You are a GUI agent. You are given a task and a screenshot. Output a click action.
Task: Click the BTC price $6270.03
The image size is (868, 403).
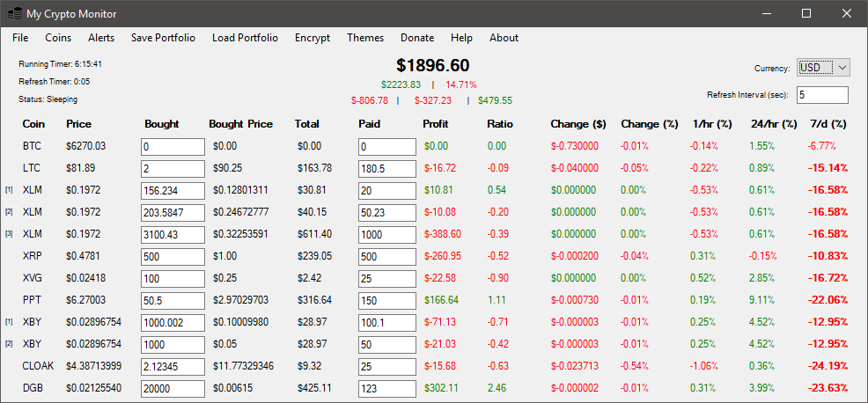[x=85, y=147]
